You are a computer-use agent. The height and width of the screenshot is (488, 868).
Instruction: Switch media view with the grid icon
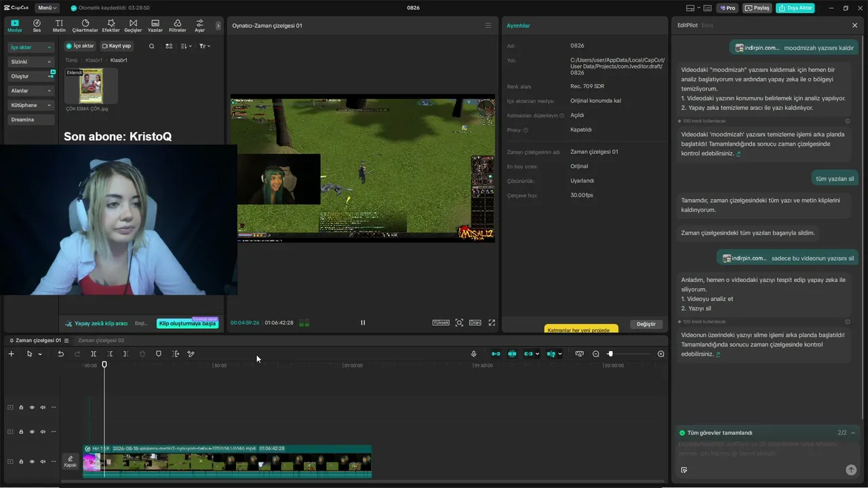click(x=169, y=46)
